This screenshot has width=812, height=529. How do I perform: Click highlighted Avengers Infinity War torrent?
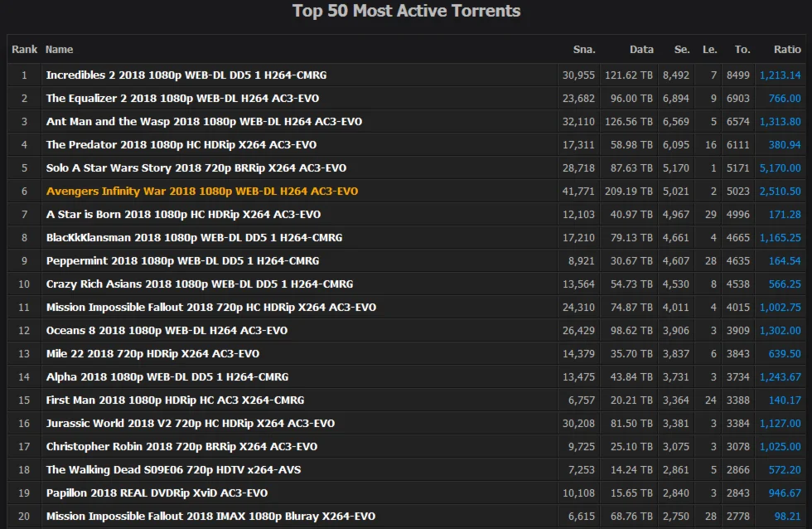pyautogui.click(x=202, y=192)
